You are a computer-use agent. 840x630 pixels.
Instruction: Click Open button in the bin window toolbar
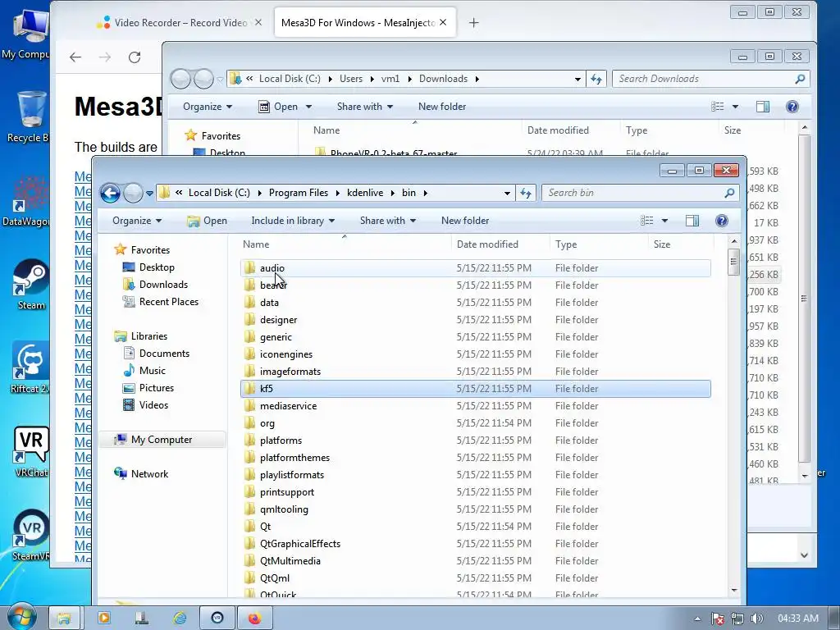[208, 221]
